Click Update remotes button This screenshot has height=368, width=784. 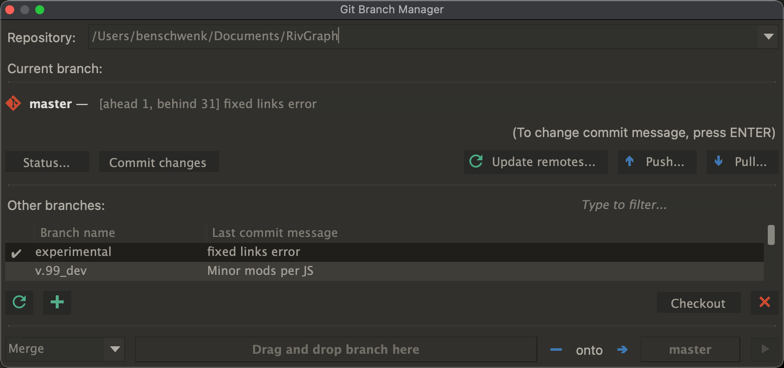[536, 162]
